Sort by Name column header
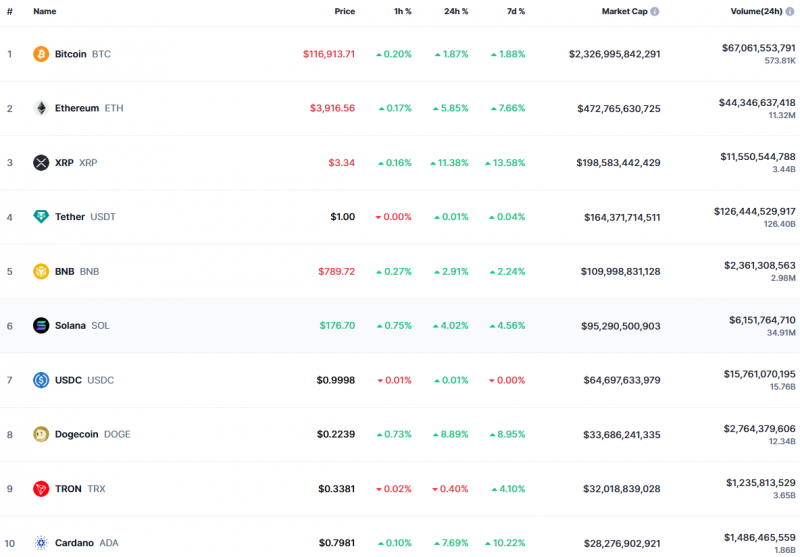The width and height of the screenshot is (800, 557). click(45, 11)
